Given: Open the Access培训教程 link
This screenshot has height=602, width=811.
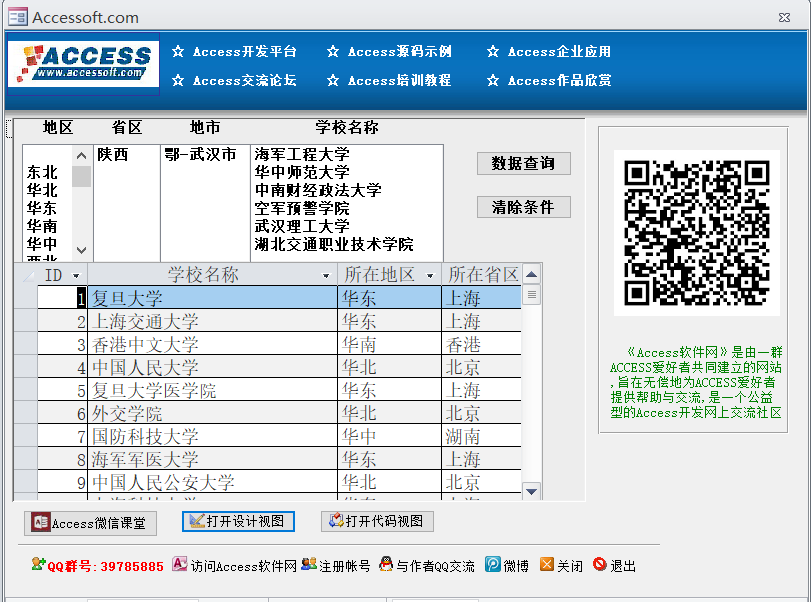Looking at the screenshot, I should pos(399,80).
